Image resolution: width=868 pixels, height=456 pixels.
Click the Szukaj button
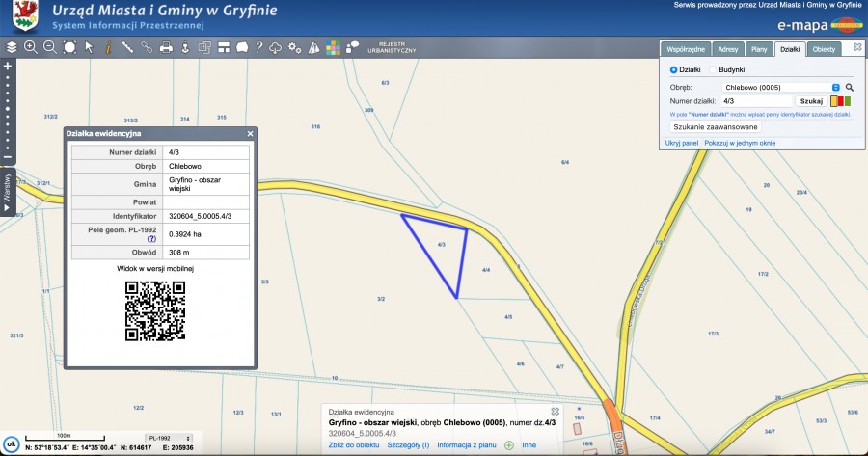pyautogui.click(x=812, y=100)
